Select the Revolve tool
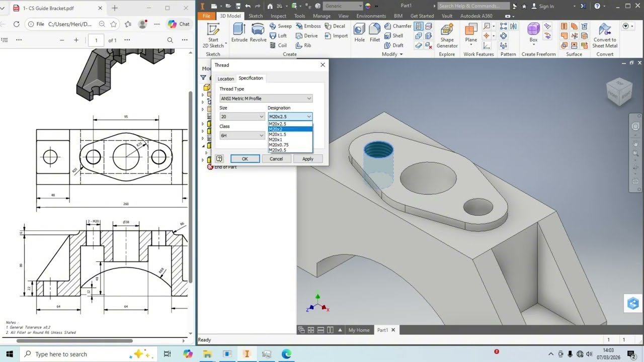644x362 pixels. [x=258, y=33]
